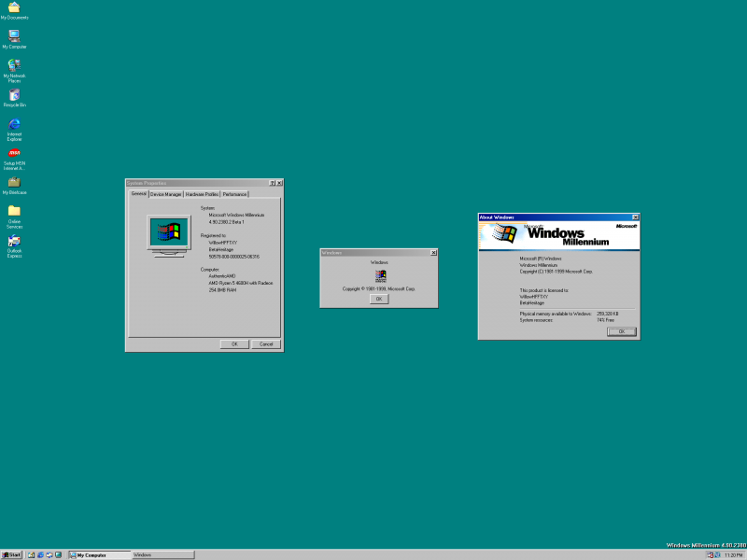This screenshot has height=560, width=747.
Task: Click Cancel in the System Properties dialog
Action: pos(266,343)
